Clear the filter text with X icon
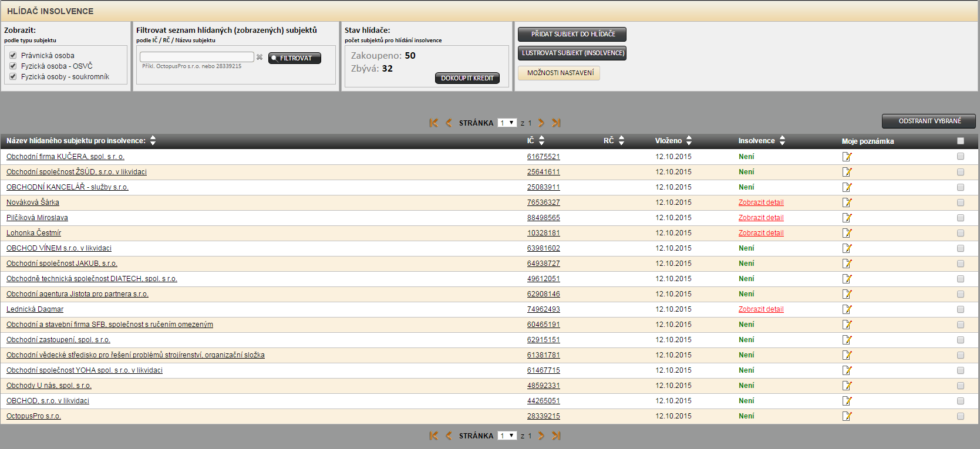980x449 pixels. (x=260, y=58)
